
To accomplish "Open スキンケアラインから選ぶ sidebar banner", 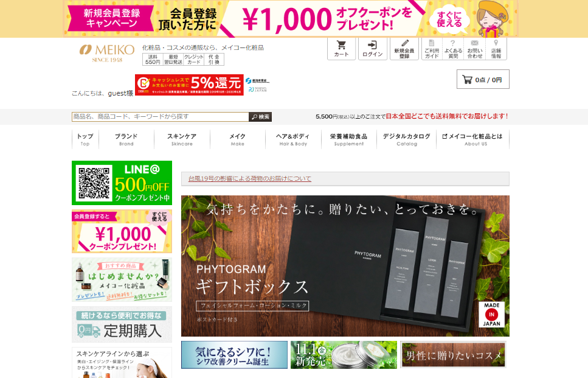I will [122, 363].
